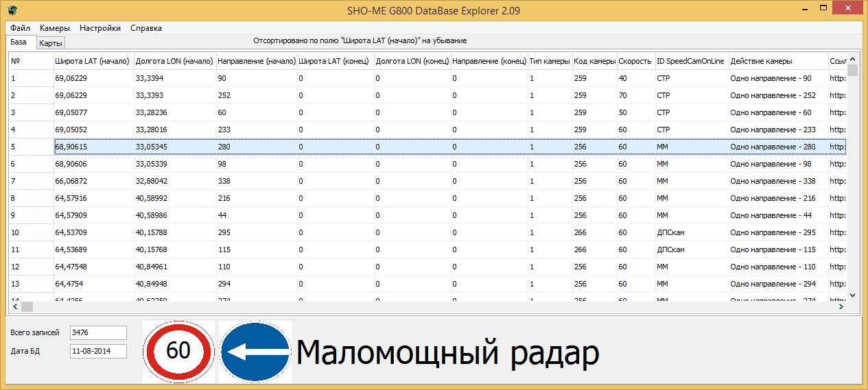Select the latitude cell 68,90615

pos(94,147)
